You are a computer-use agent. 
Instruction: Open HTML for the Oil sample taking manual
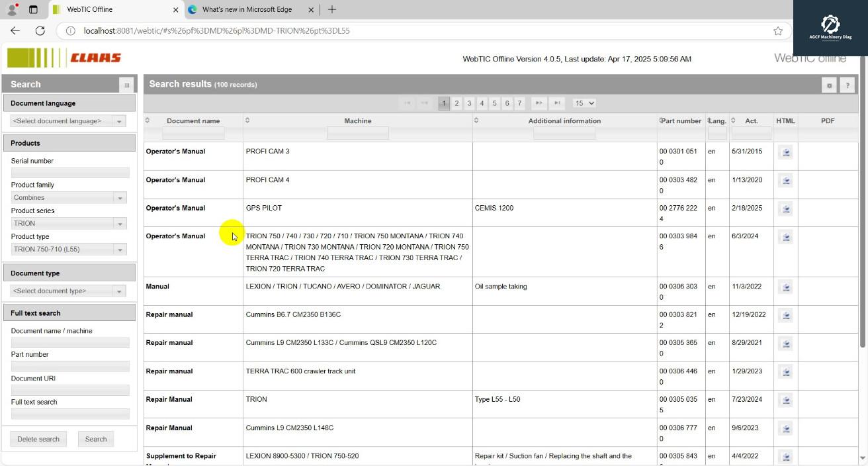tap(785, 287)
